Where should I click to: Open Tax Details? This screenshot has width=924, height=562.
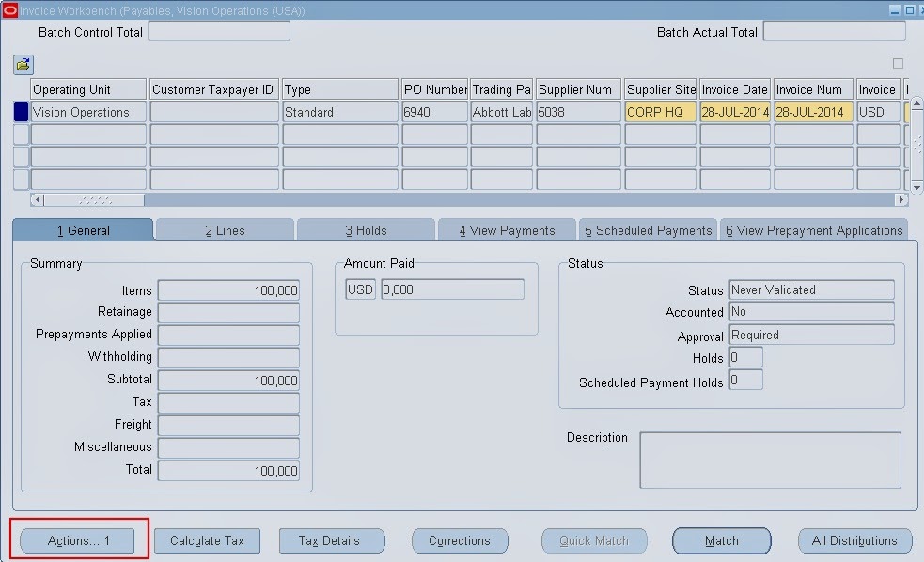click(x=331, y=540)
